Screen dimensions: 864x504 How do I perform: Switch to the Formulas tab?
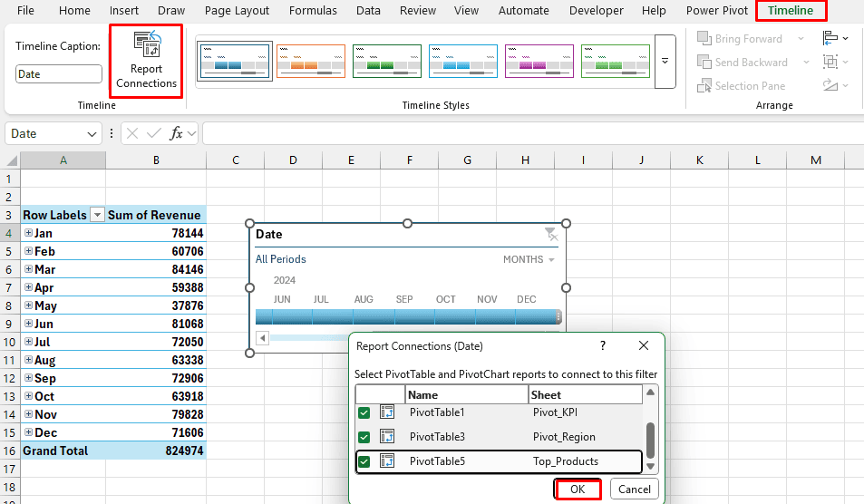pos(313,11)
